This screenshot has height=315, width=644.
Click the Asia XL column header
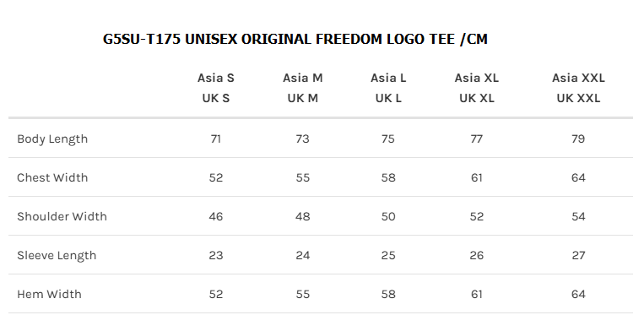pyautogui.click(x=476, y=78)
